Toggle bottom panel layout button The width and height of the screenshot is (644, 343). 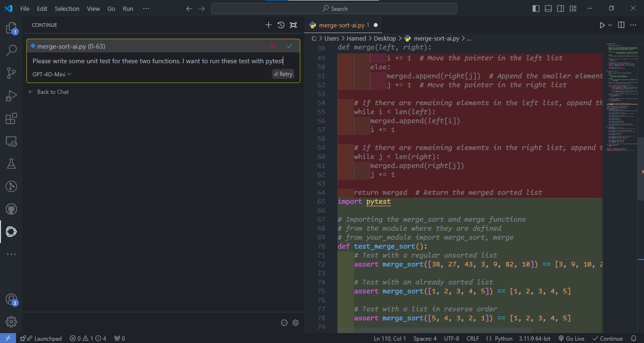pos(548,8)
